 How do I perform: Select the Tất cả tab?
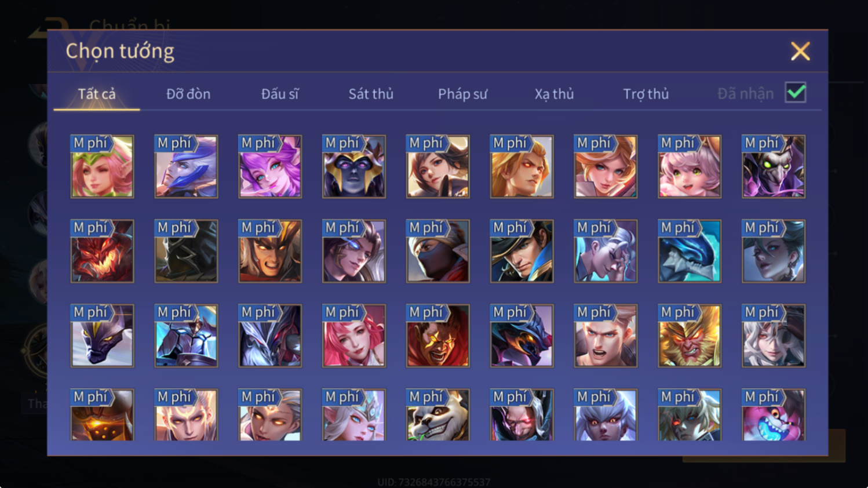97,94
